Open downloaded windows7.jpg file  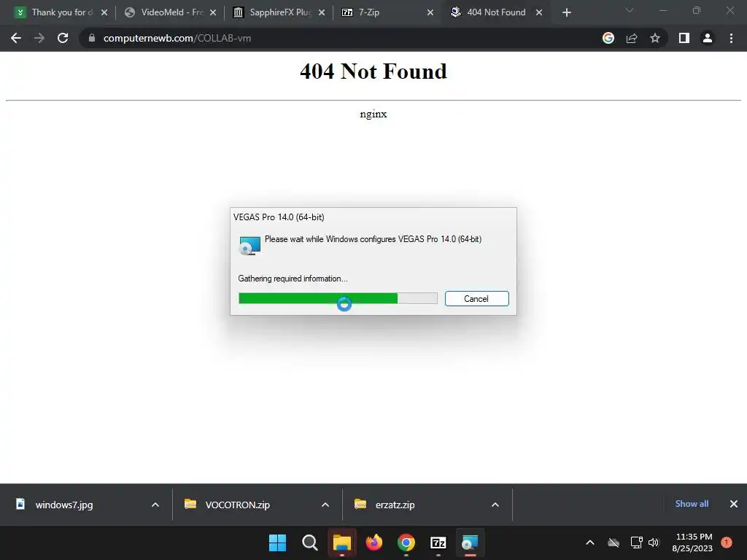64,505
